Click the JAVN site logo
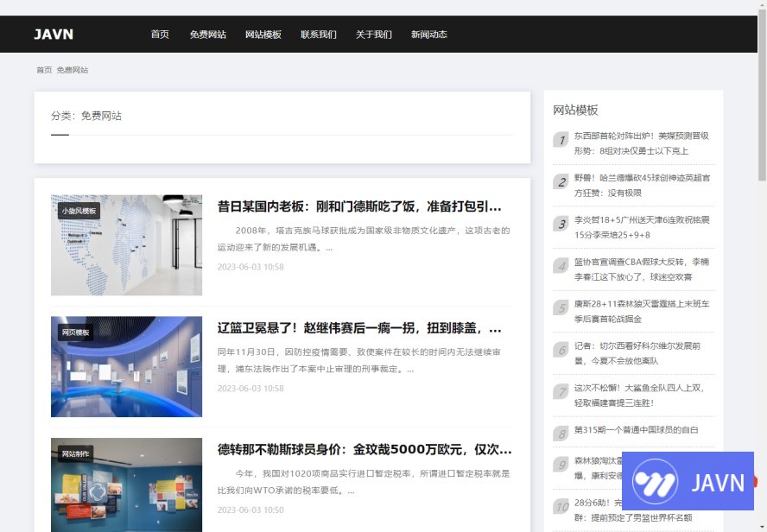 point(54,35)
